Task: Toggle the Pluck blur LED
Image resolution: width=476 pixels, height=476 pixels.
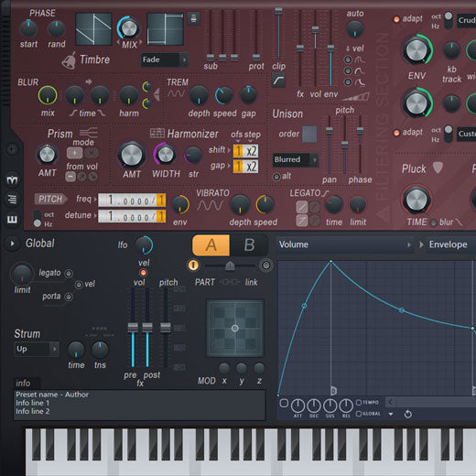Action: [x=433, y=223]
